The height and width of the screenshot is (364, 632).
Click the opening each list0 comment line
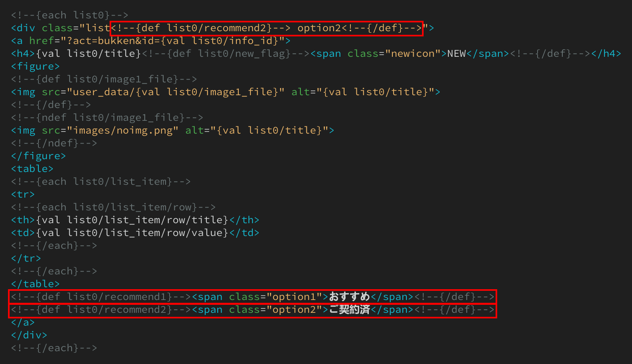pos(70,15)
